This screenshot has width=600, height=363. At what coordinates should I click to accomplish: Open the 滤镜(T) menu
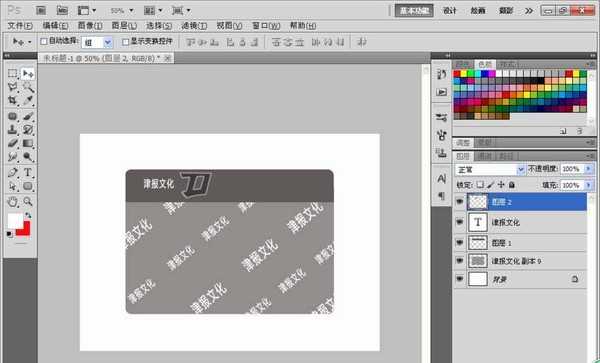[x=194, y=26]
